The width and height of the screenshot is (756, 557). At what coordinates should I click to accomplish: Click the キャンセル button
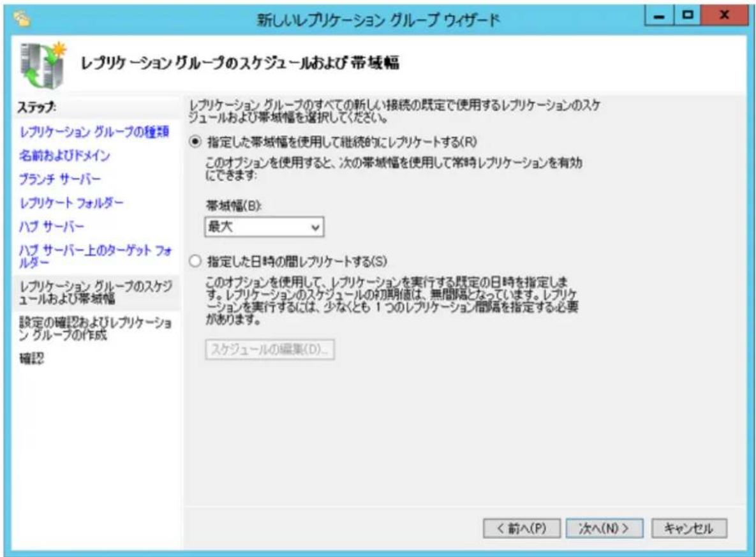pos(689,528)
